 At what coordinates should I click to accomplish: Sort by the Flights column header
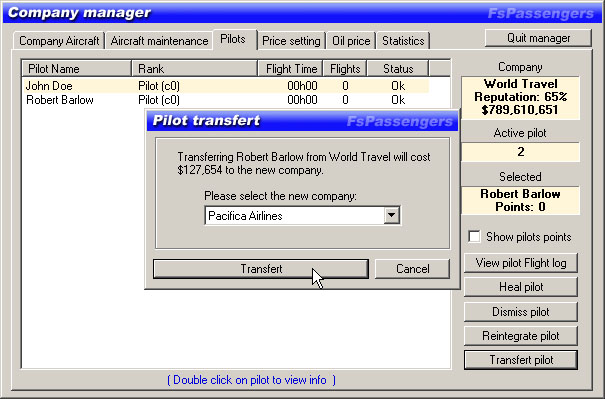pyautogui.click(x=345, y=69)
